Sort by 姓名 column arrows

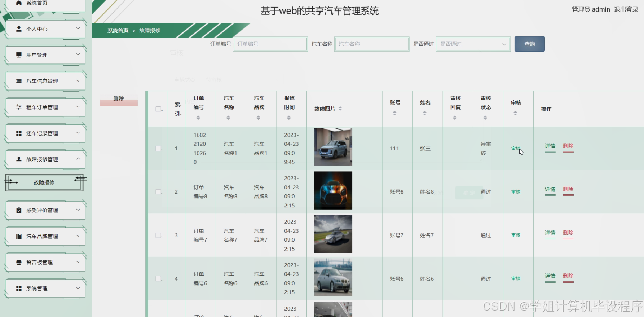pos(425,113)
